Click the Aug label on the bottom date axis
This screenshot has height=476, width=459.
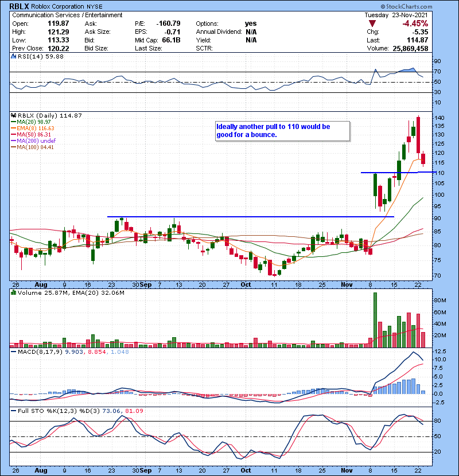coord(41,470)
